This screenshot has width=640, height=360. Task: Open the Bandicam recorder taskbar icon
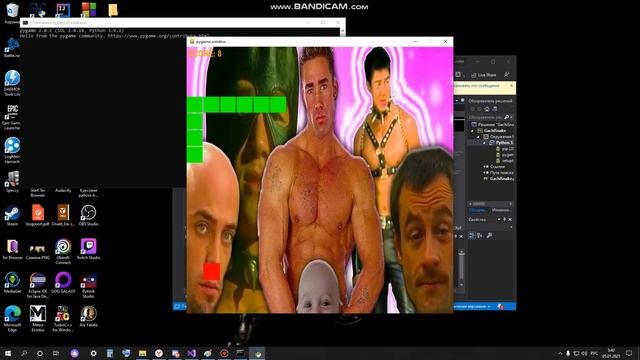click(224, 353)
